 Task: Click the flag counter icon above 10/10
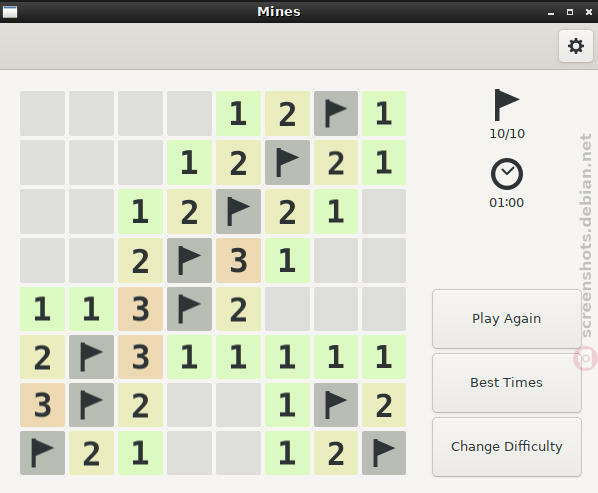[x=506, y=105]
